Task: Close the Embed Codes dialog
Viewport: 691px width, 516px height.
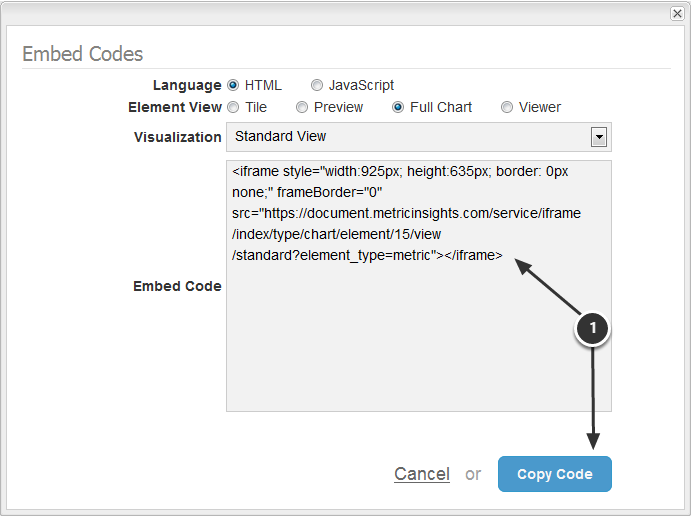Action: click(677, 14)
